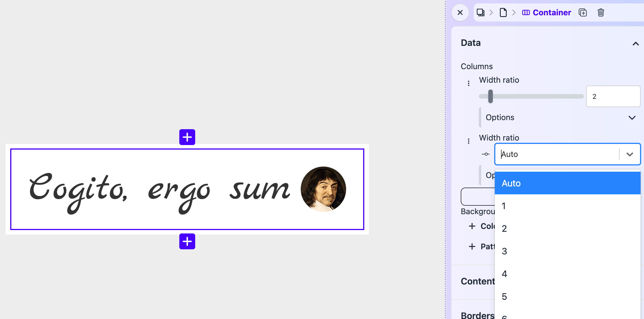Close the settings panel with the X
The image size is (644, 319).
click(x=460, y=12)
